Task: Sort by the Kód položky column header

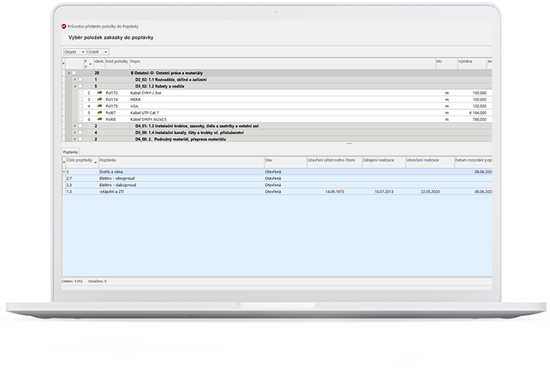Action: pos(117,63)
